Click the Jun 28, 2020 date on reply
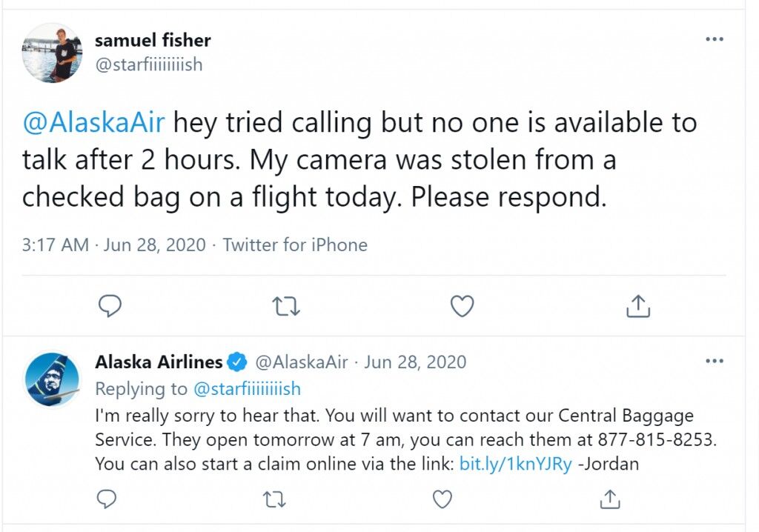 point(415,362)
